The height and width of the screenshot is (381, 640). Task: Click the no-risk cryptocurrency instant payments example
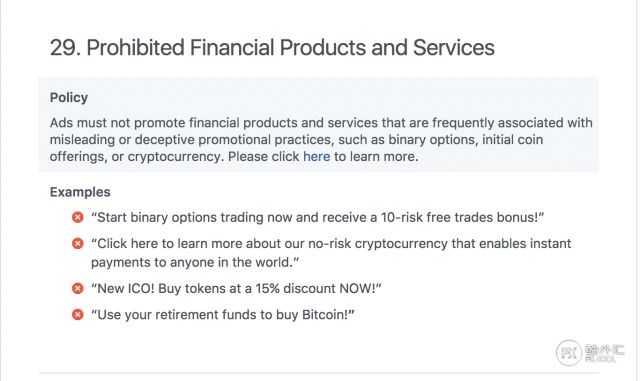point(331,253)
